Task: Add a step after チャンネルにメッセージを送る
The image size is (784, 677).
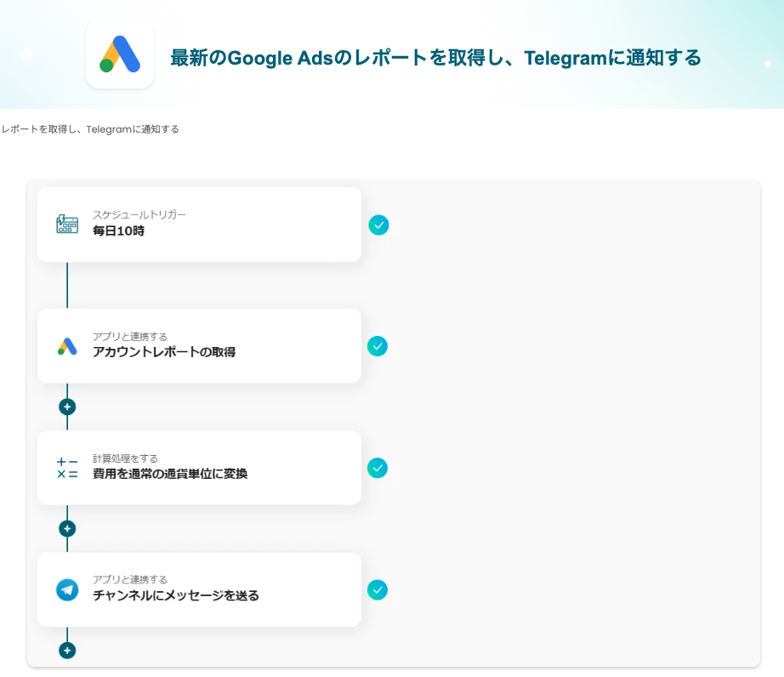Action: point(67,651)
